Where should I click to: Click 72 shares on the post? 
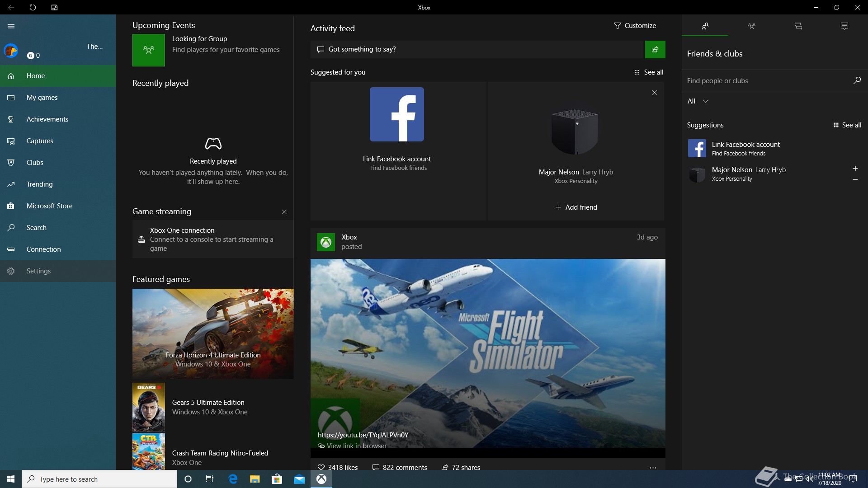point(461,467)
